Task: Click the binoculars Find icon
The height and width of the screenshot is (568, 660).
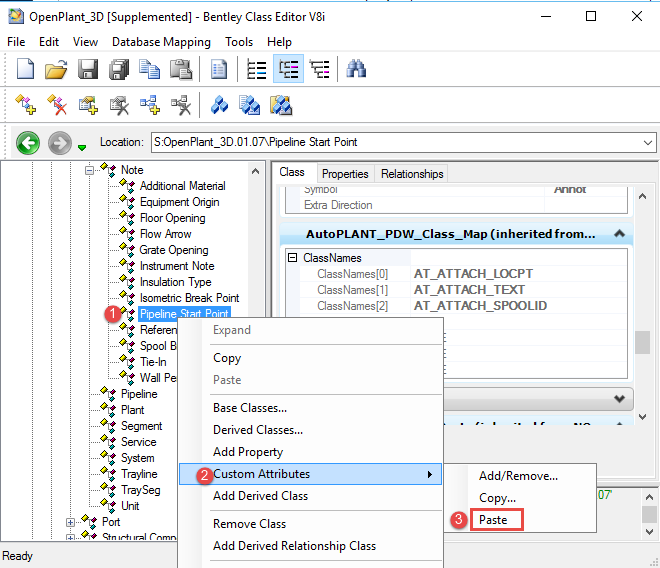Action: click(356, 69)
